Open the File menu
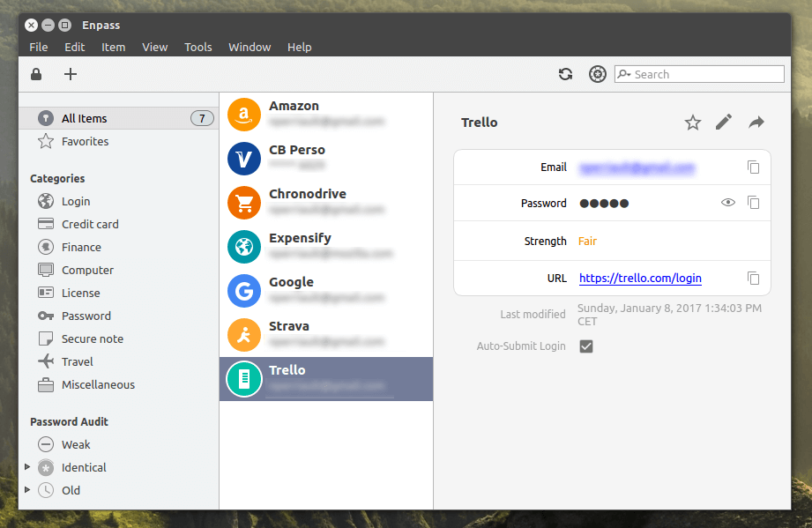This screenshot has height=528, width=812. (x=38, y=47)
